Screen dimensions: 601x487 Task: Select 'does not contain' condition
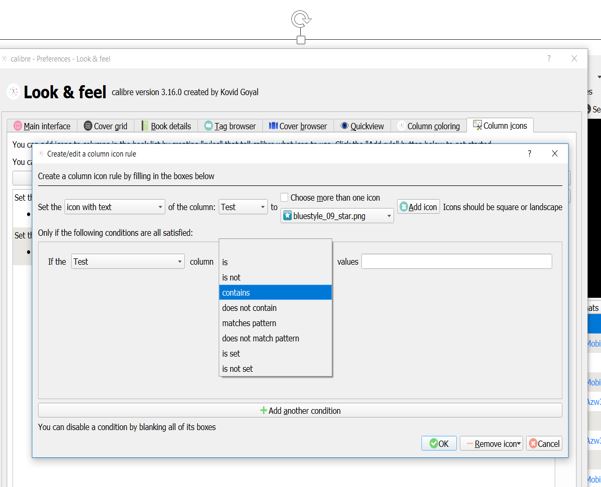click(x=275, y=308)
